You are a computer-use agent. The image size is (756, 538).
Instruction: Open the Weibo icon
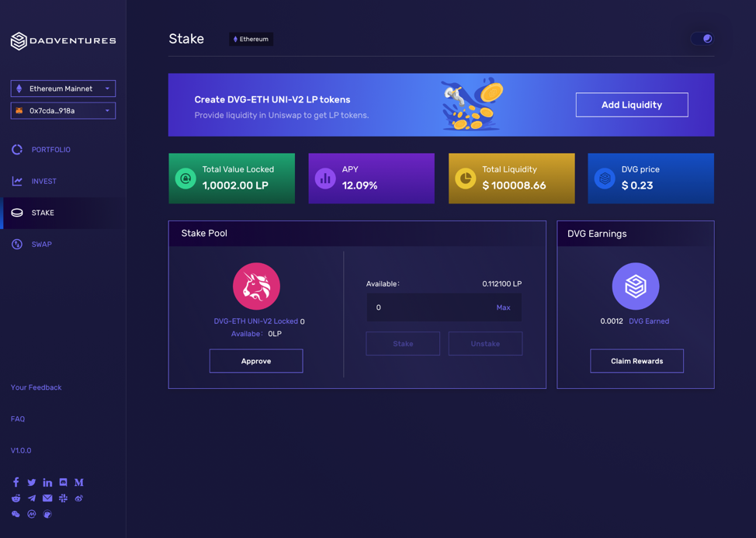pos(79,498)
